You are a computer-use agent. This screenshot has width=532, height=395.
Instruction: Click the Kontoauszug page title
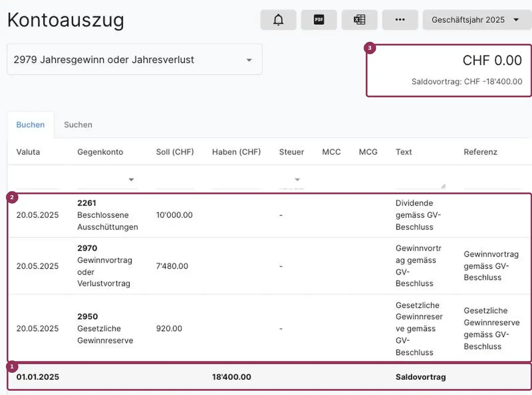tap(66, 20)
